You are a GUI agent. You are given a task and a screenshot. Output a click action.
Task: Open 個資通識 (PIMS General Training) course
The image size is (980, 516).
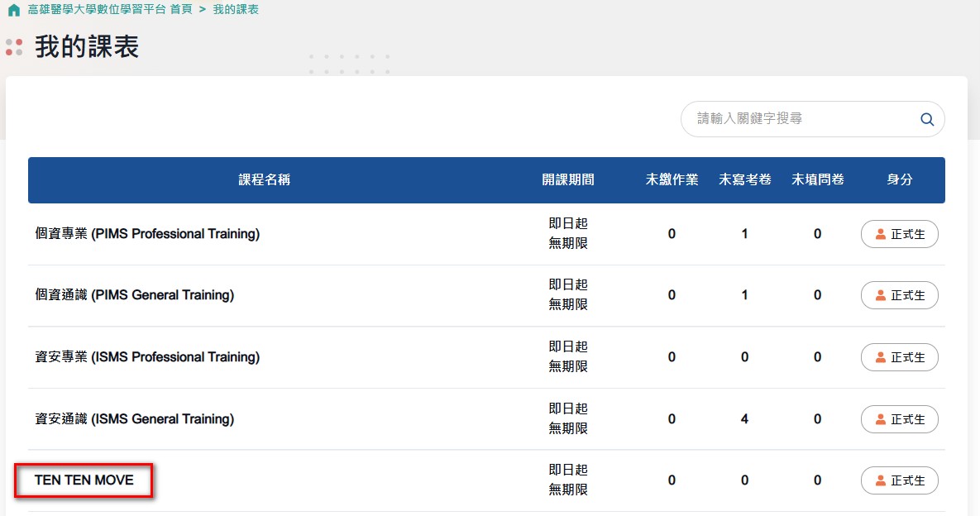[x=134, y=295]
